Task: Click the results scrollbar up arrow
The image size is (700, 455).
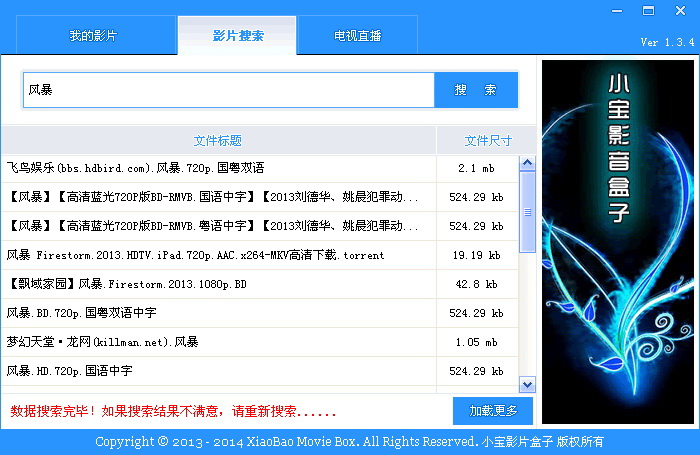Action: pyautogui.click(x=527, y=163)
